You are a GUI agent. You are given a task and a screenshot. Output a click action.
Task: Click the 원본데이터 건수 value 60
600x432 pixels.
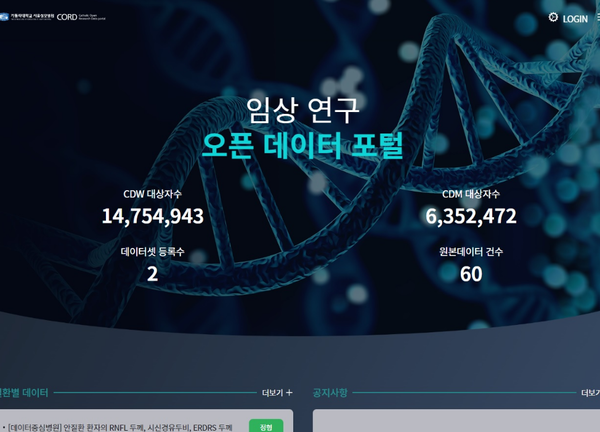click(471, 273)
